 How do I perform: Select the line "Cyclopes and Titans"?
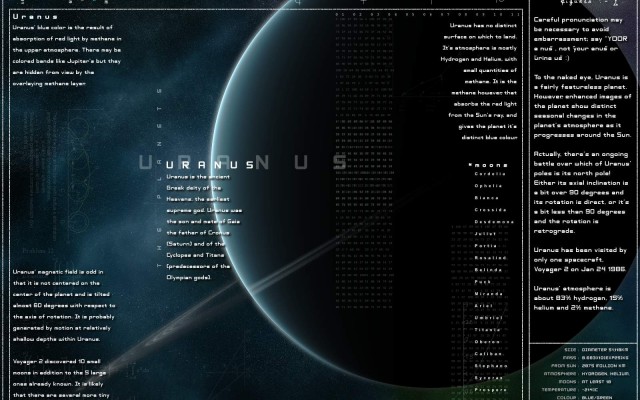195,255
